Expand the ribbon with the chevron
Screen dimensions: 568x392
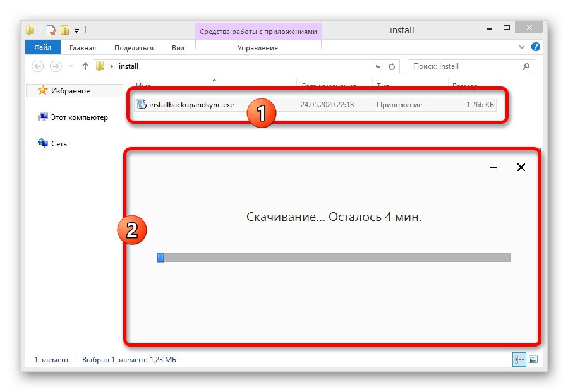point(522,47)
